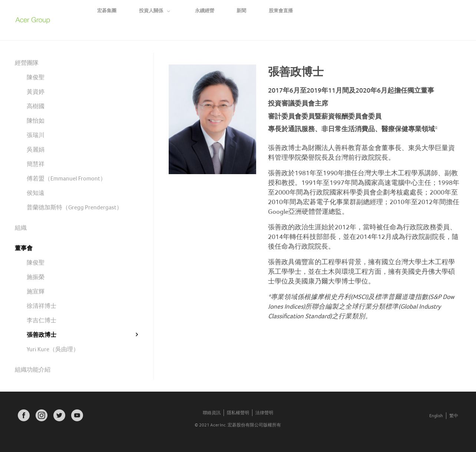
Task: Open the 法律聲明 footer link
Action: click(264, 413)
